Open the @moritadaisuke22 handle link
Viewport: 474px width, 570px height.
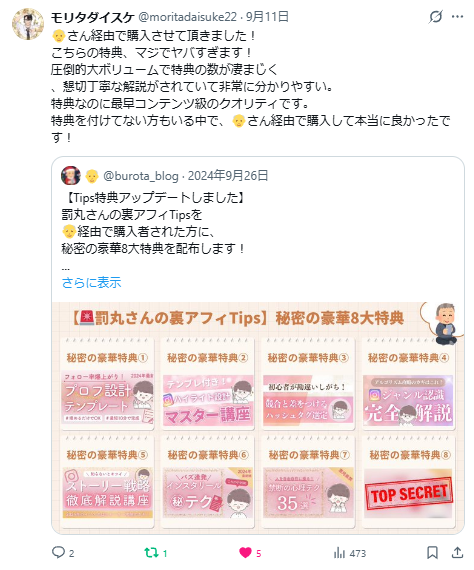188,17
